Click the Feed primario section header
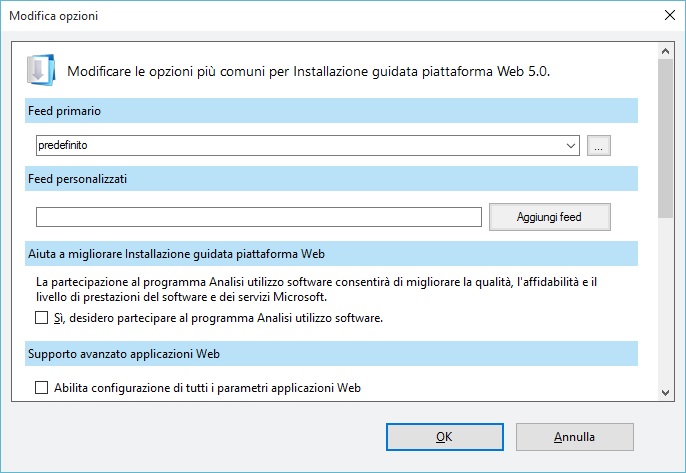 point(331,111)
